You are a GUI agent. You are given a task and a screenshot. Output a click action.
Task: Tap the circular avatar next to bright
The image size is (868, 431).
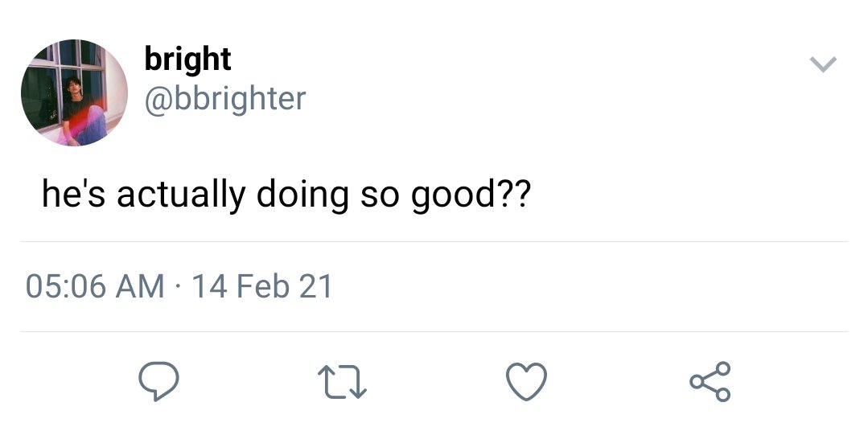pos(74,93)
